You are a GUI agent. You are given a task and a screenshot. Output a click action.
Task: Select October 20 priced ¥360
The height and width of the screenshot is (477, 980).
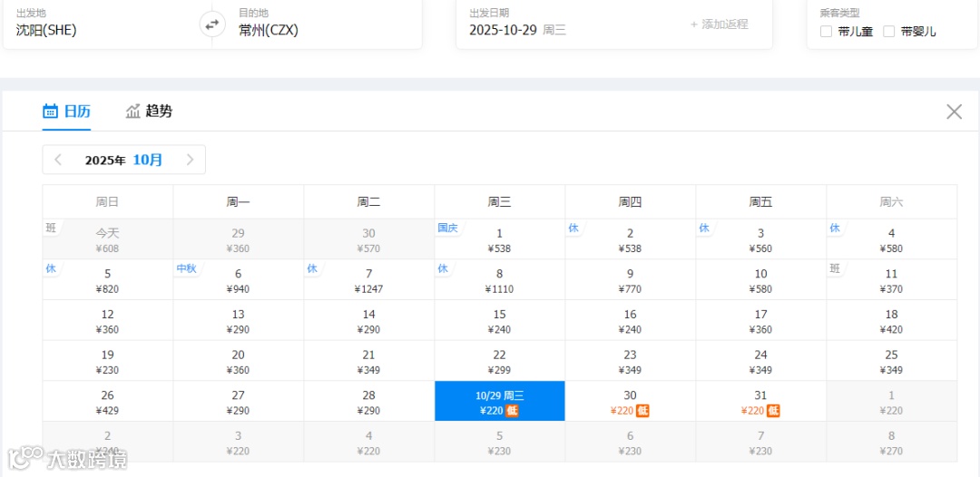click(x=239, y=361)
